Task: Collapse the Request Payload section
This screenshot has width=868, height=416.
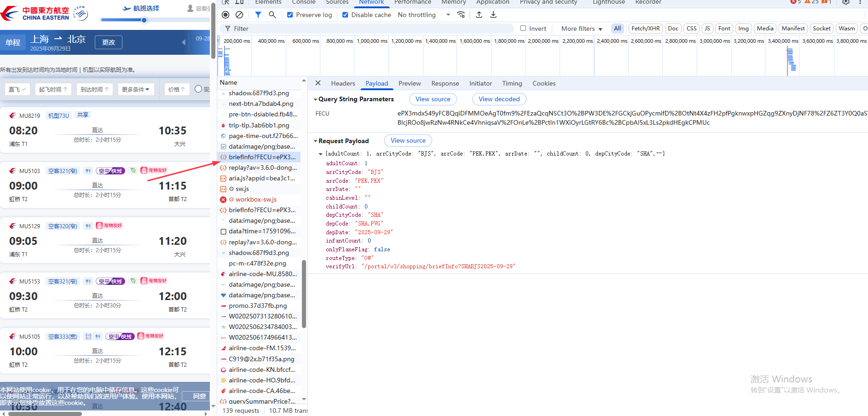Action: click(x=315, y=141)
